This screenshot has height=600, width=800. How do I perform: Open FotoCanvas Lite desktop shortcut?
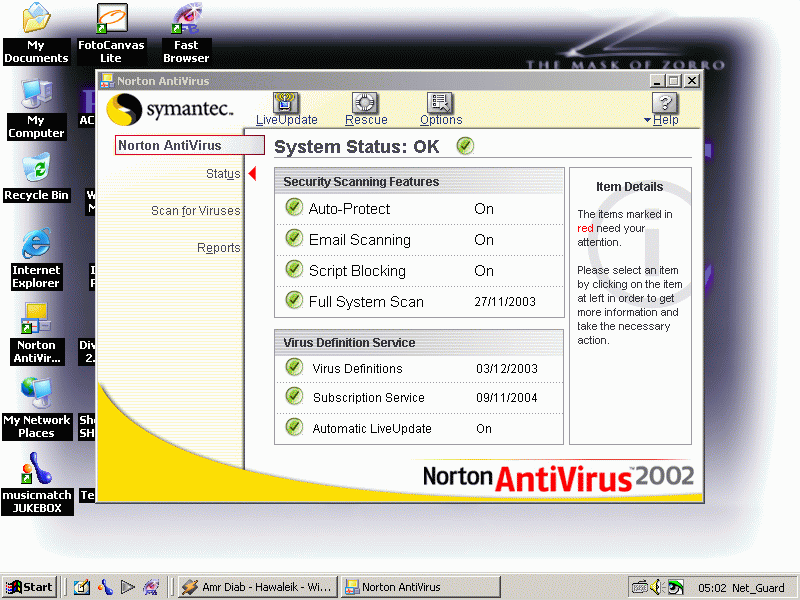point(111,34)
